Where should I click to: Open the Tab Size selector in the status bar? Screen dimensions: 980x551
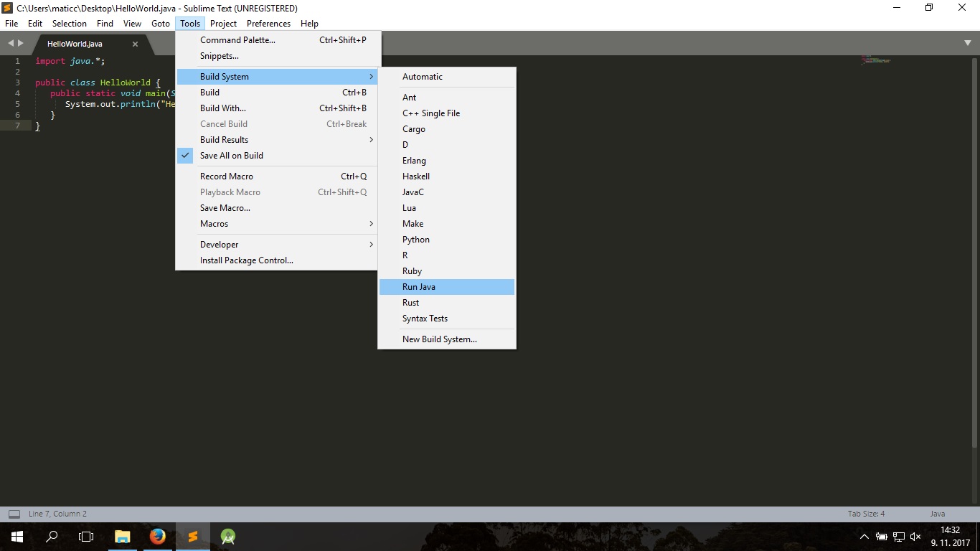[x=866, y=514]
